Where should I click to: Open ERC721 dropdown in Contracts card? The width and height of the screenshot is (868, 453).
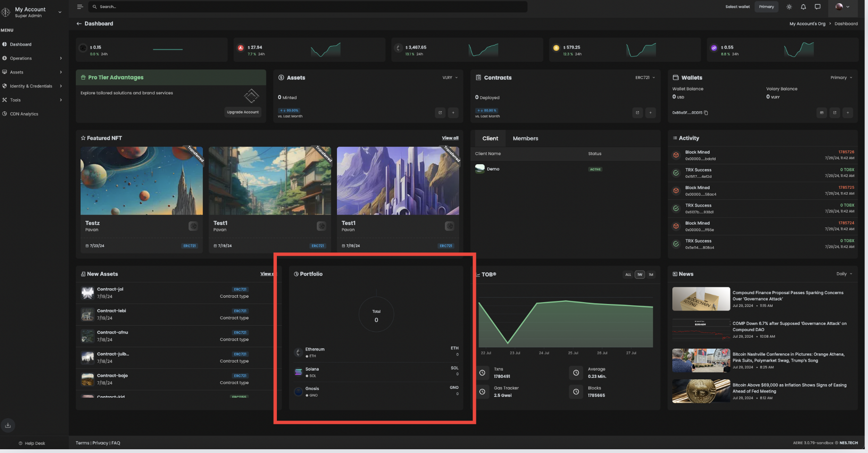point(645,77)
